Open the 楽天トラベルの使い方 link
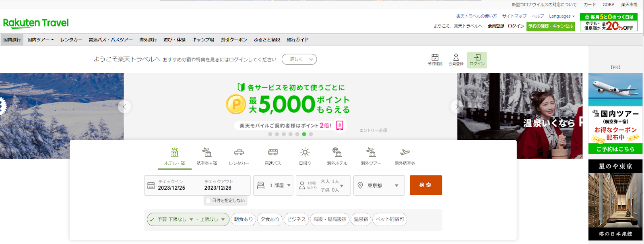This screenshot has width=644, height=244. (x=477, y=16)
